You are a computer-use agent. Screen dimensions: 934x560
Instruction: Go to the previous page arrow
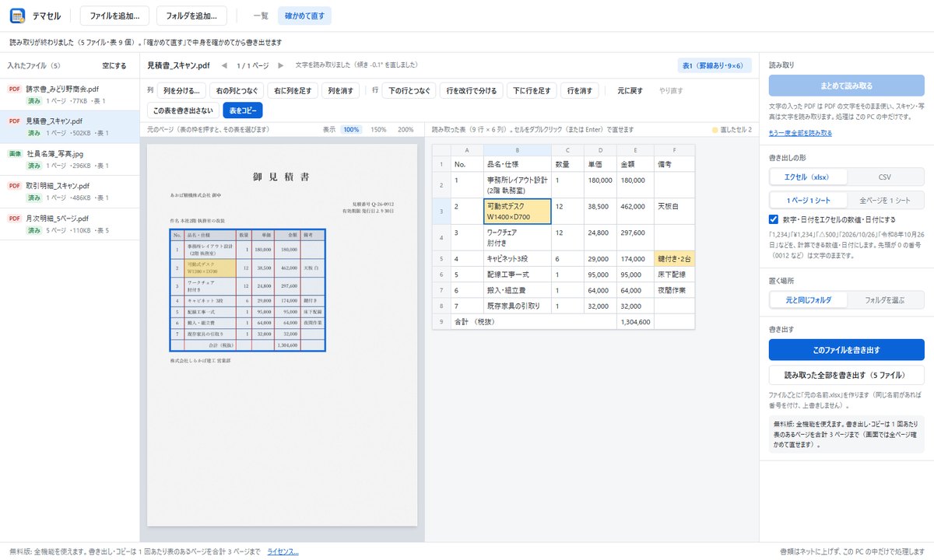[224, 65]
